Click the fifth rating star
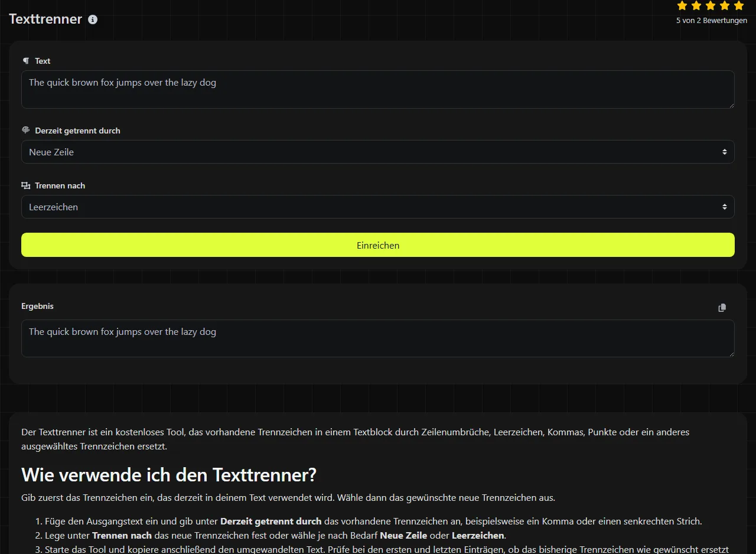This screenshot has width=756, height=554. 739,6
